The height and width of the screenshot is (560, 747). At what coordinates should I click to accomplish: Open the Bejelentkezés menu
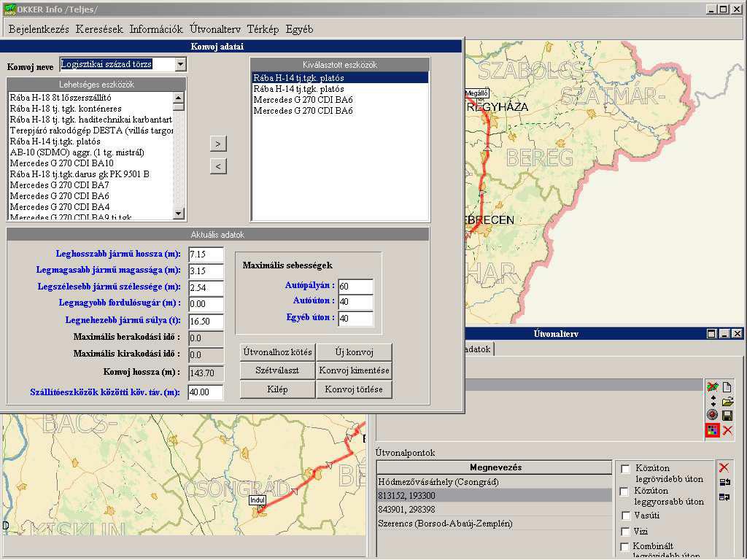click(39, 29)
